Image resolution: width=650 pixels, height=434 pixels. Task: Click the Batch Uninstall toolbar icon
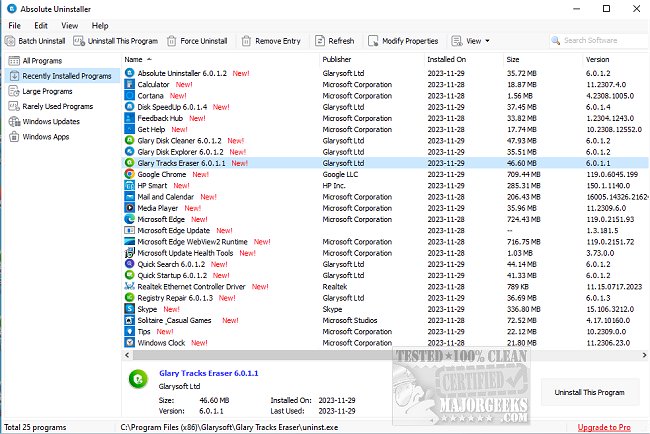point(10,41)
